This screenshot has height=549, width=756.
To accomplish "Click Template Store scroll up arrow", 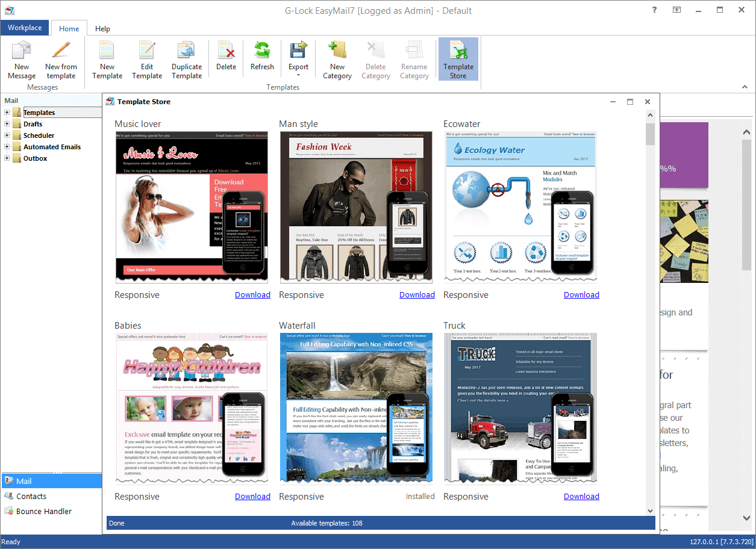I will coord(650,114).
